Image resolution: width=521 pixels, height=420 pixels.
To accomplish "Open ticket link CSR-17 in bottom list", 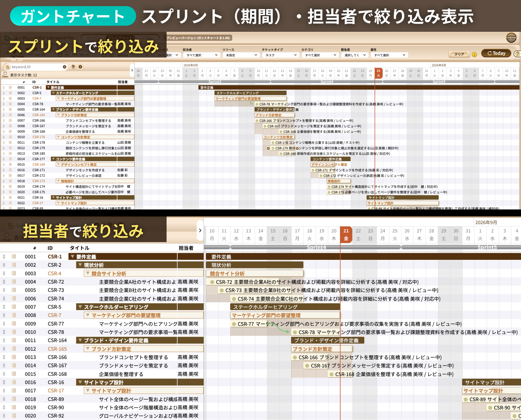I will click(56, 391).
